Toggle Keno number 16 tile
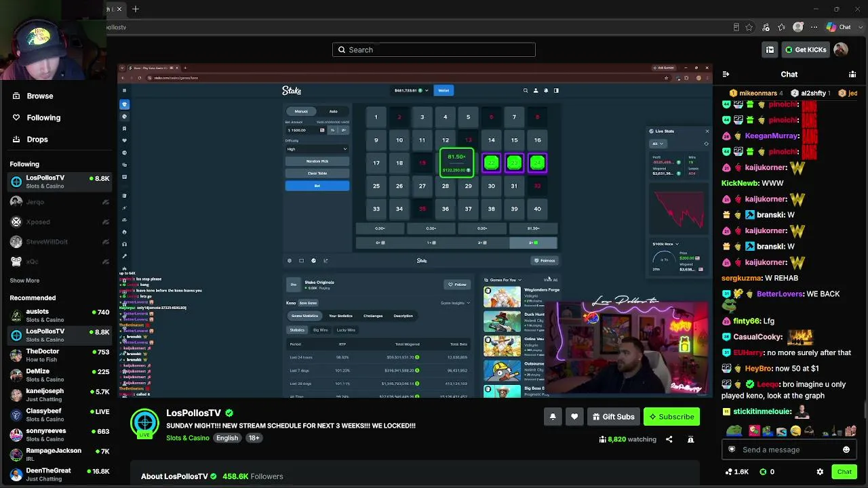The width and height of the screenshot is (868, 488). click(x=537, y=140)
